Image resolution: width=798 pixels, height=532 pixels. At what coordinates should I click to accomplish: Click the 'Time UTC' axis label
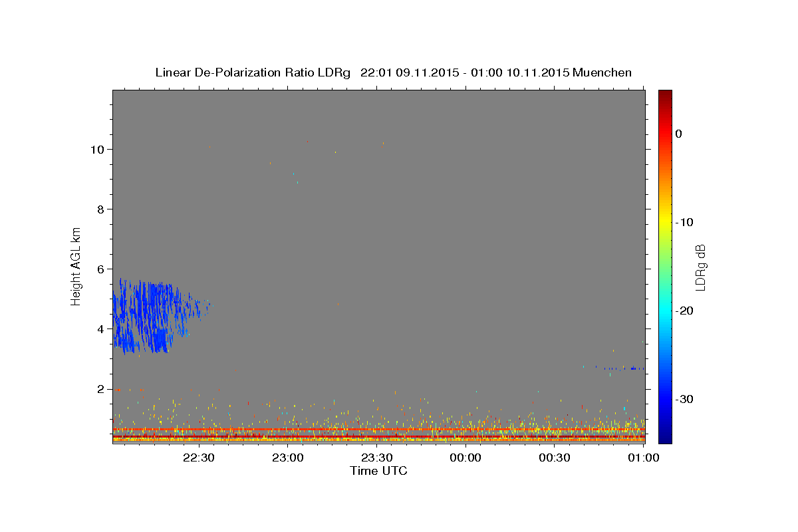pyautogui.click(x=378, y=471)
